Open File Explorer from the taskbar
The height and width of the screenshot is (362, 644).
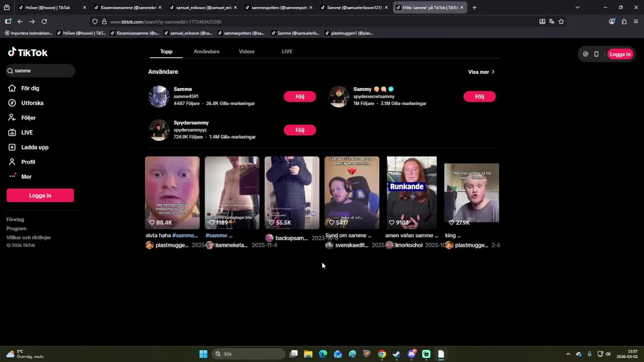pyautogui.click(x=308, y=354)
